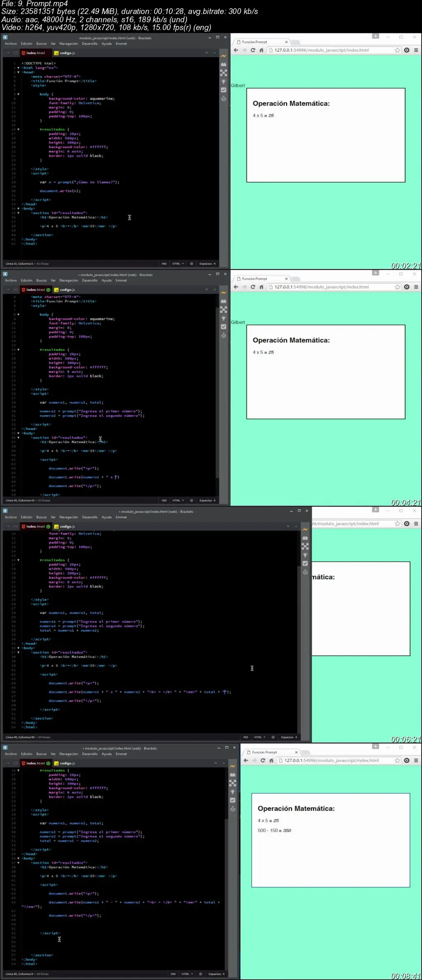
Task: Click Buscar menu in 00:06:21 Brackets window
Action: point(42,517)
